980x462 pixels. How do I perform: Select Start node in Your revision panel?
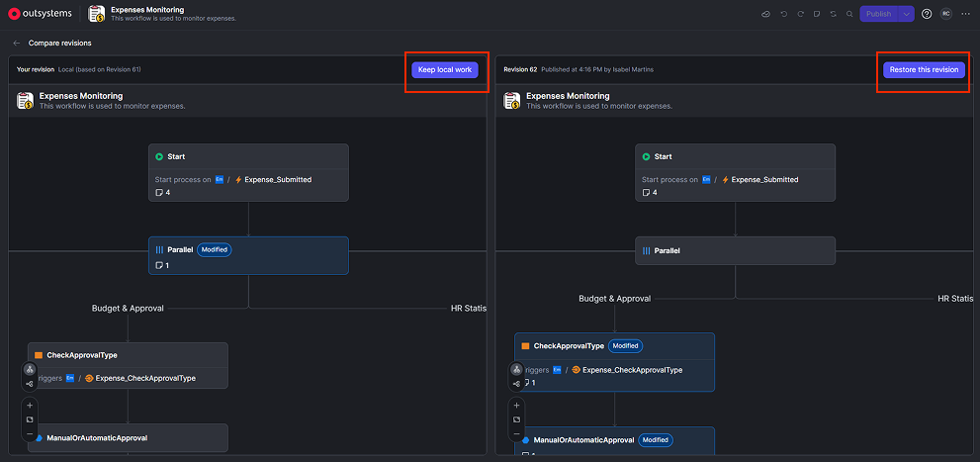(249, 172)
